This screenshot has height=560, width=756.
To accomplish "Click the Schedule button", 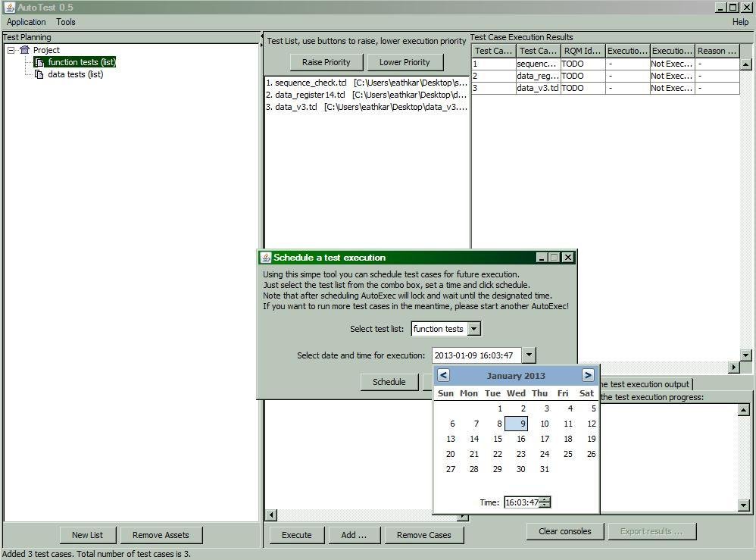I will pos(389,382).
